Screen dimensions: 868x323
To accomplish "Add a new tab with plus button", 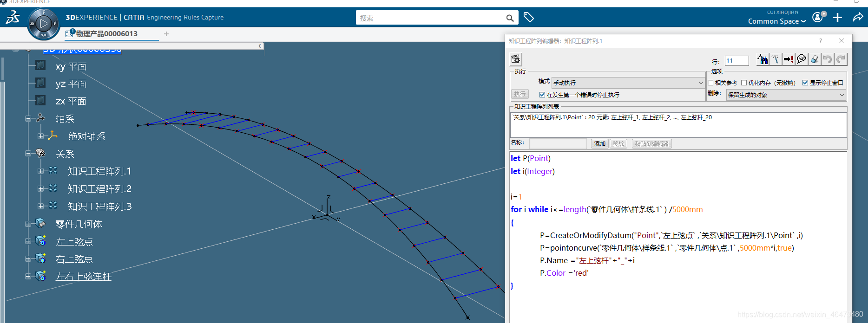I will (166, 34).
